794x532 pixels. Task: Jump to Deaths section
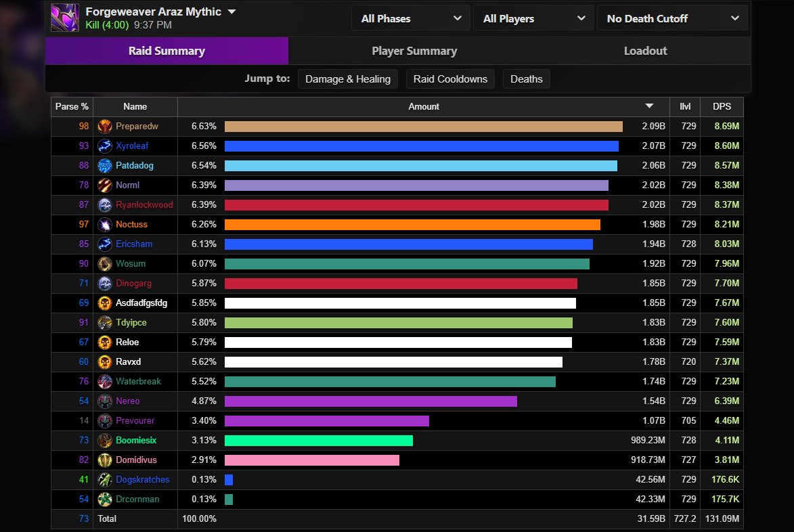tap(526, 79)
